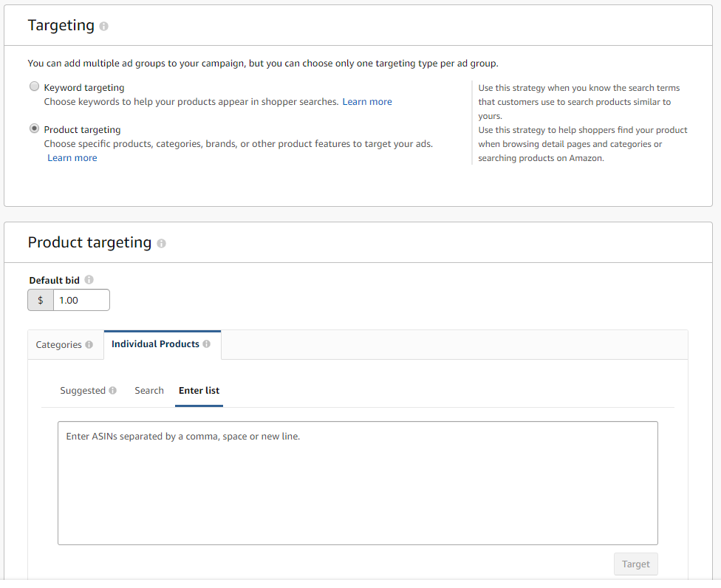Select the Keyword targeting radio button
This screenshot has width=721, height=588.
(34, 86)
